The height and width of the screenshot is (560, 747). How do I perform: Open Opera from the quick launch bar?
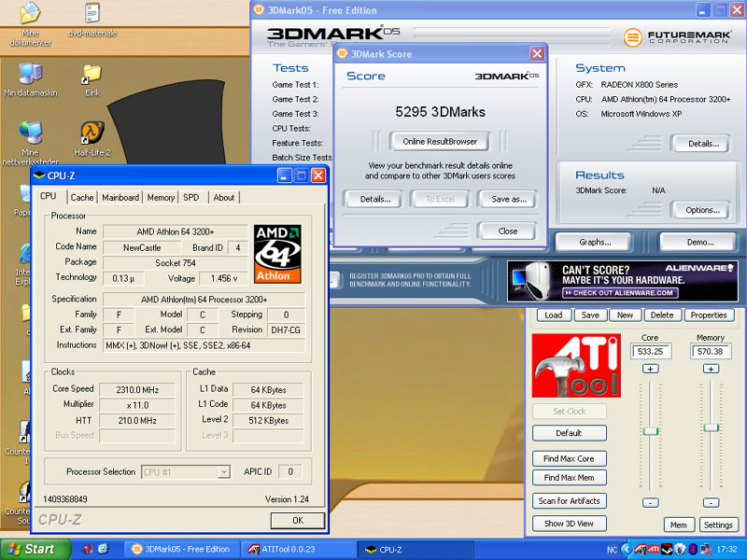pos(87,549)
